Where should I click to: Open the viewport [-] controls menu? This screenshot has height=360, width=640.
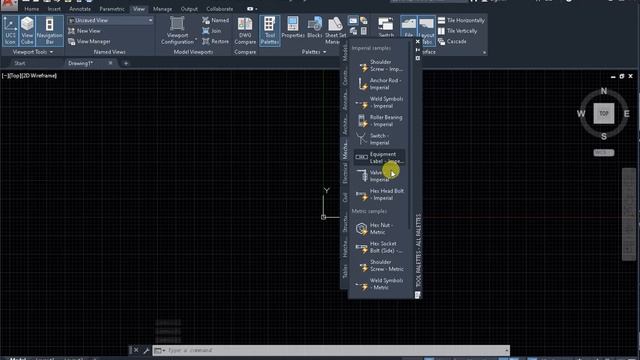(x=4, y=76)
